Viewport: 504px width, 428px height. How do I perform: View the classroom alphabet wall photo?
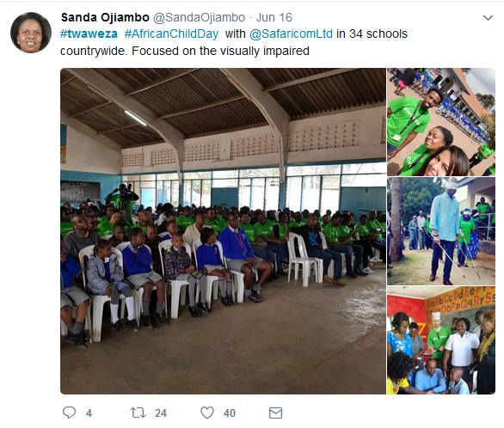pos(441,340)
